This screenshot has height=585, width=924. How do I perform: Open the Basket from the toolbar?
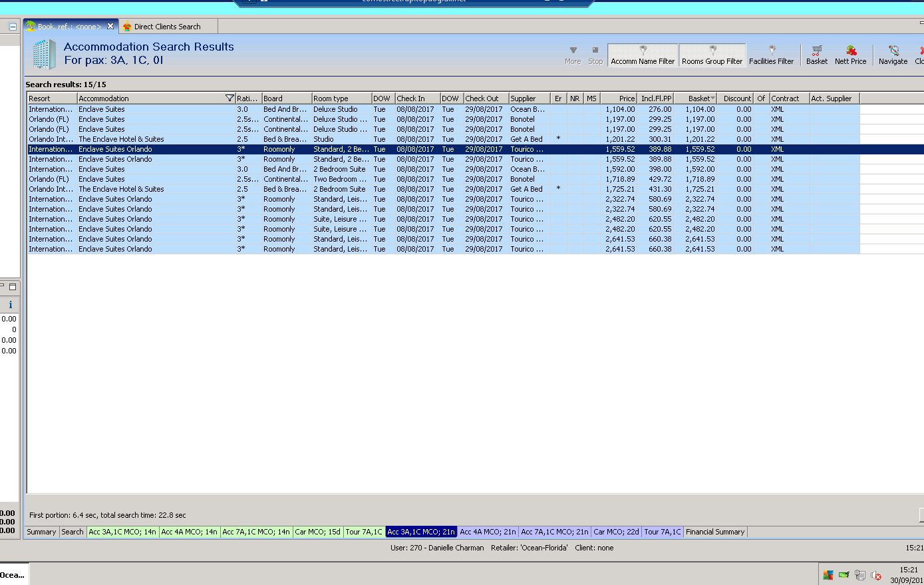[x=816, y=55]
